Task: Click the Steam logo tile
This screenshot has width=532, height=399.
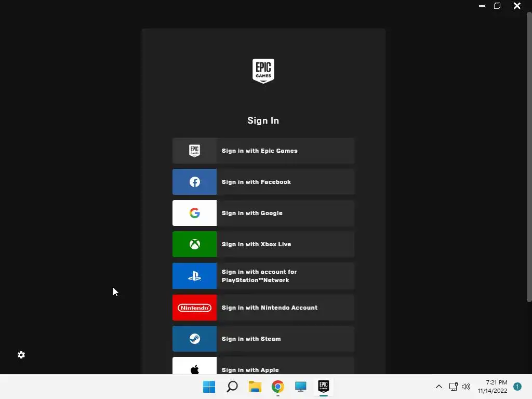Action: pos(194,339)
